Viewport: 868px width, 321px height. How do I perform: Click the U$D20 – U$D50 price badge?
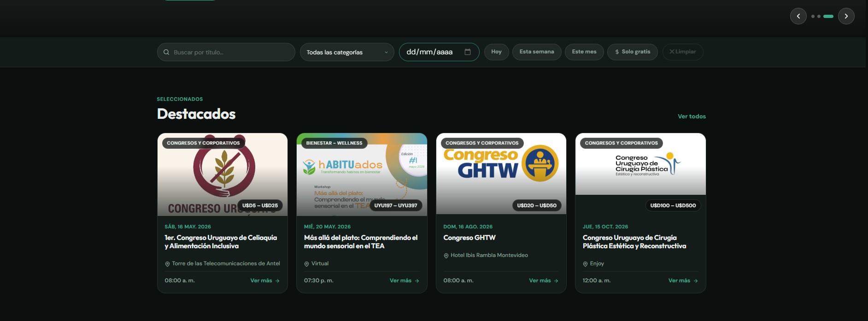(x=537, y=205)
